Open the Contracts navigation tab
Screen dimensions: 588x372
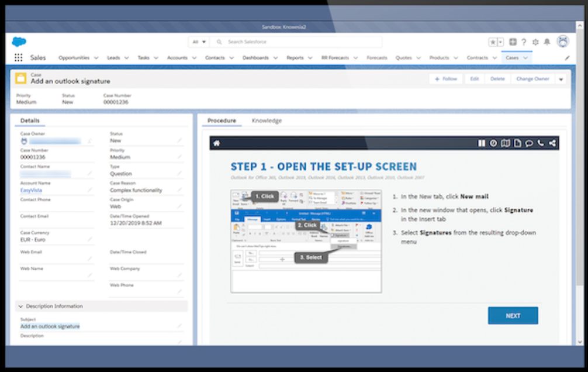pyautogui.click(x=477, y=58)
